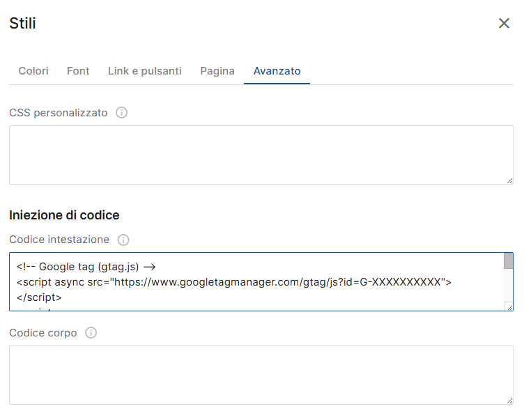Viewport: 524px width, 420px height.
Task: Click the '</script>' code line
Action: click(x=39, y=297)
